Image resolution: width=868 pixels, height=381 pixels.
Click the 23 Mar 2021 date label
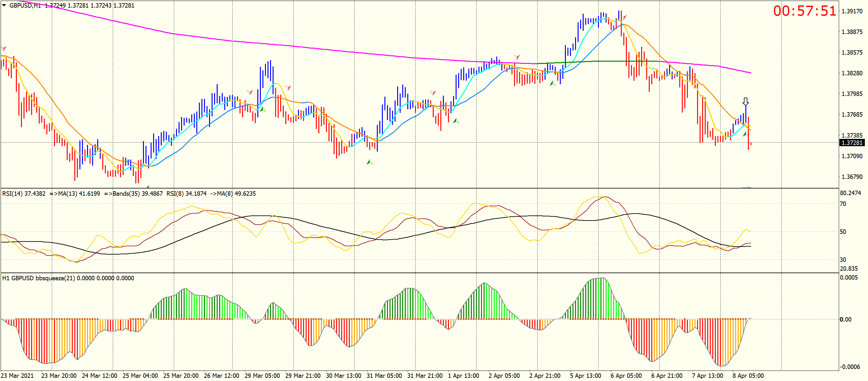click(x=17, y=376)
